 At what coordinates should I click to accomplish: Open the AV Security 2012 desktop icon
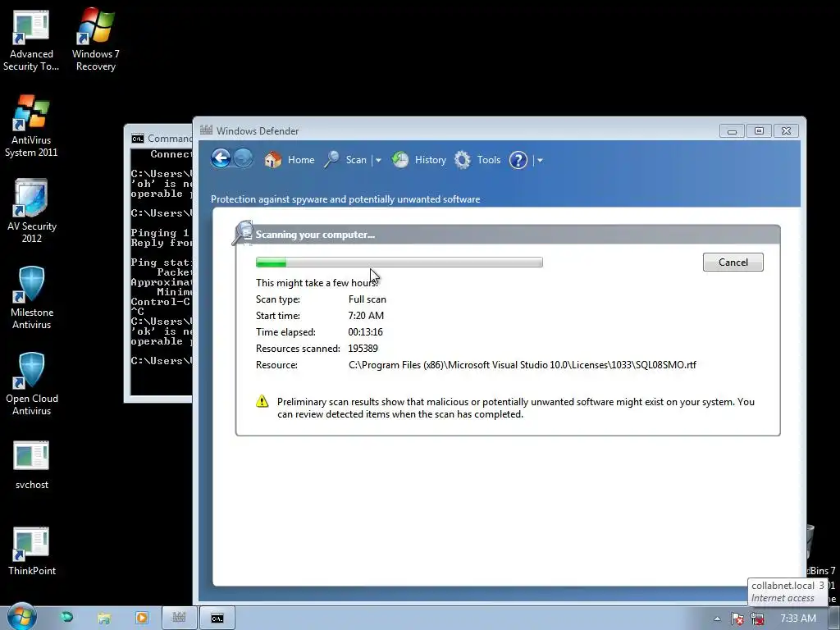point(32,212)
